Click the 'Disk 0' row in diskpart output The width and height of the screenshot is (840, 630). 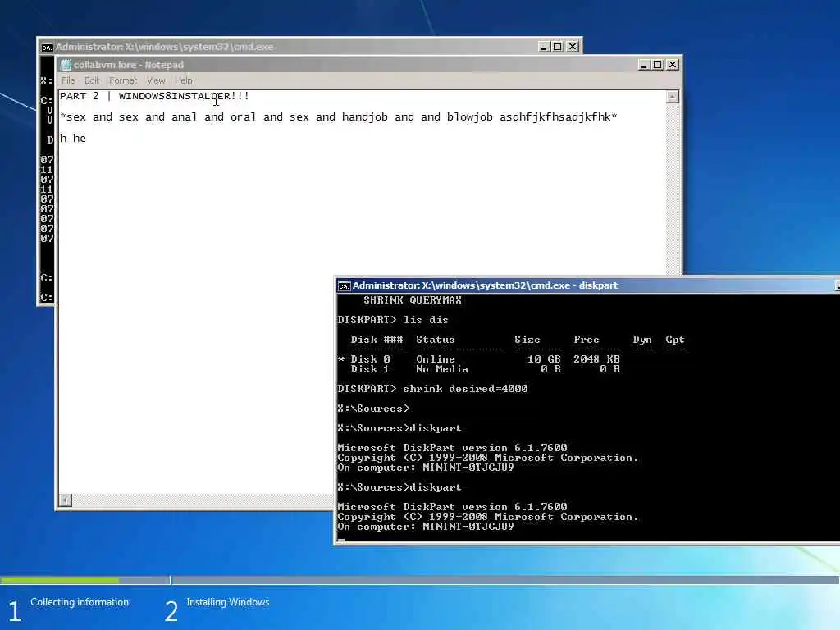(479, 359)
